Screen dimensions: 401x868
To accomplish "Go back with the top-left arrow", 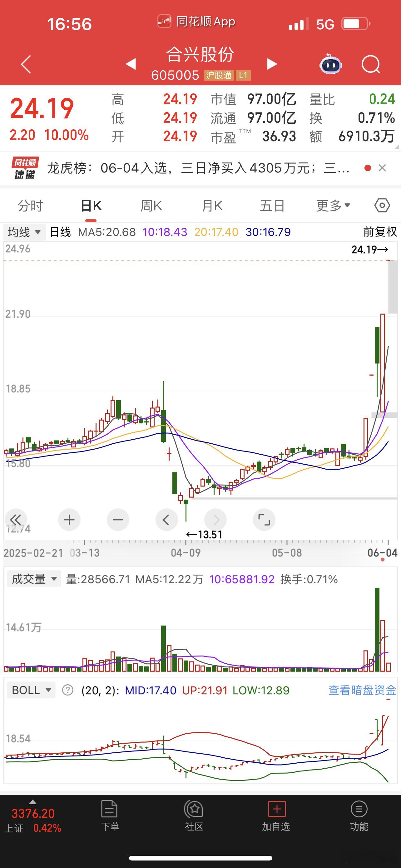I will pyautogui.click(x=26, y=64).
